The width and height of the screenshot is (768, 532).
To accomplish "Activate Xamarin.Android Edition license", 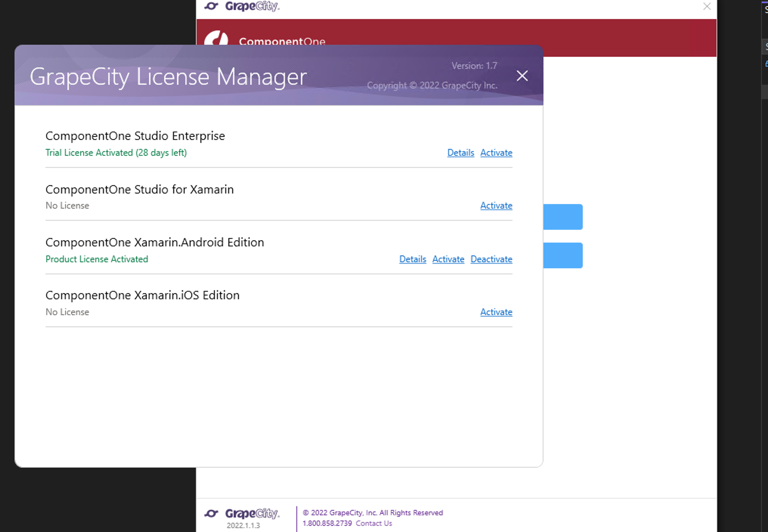I will pos(448,259).
